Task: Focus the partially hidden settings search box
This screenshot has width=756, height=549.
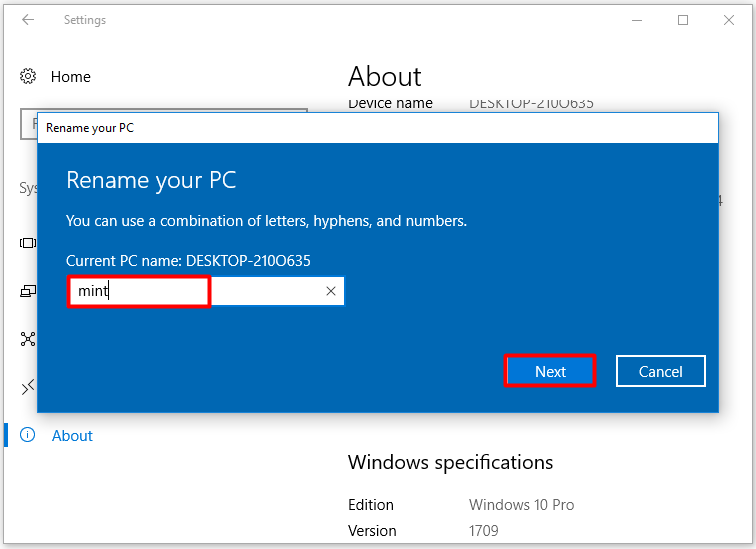Action: click(x=29, y=123)
